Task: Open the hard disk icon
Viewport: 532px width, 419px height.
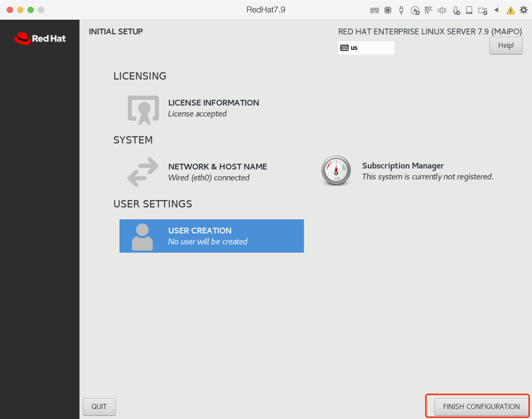Action: (x=469, y=10)
